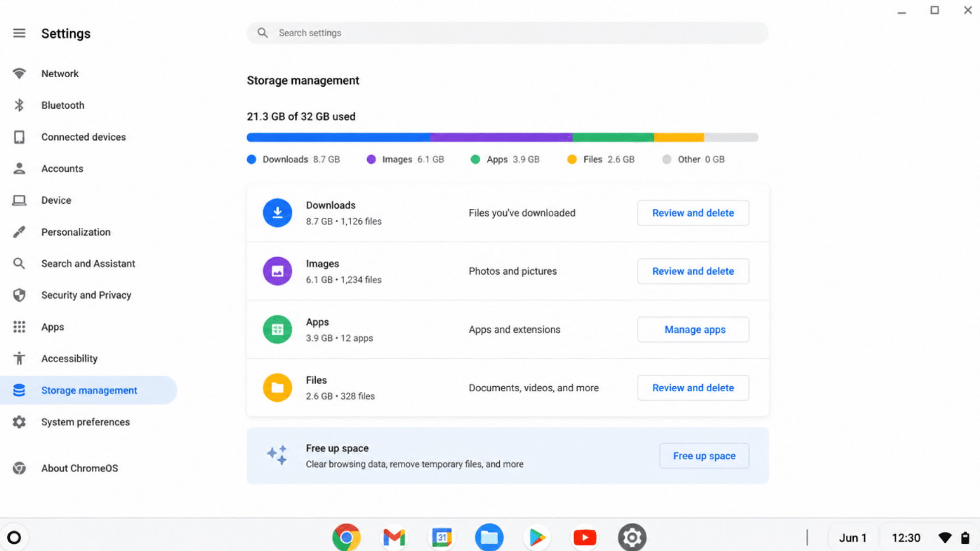This screenshot has width=980, height=551.
Task: Open Connected devices section
Action: point(83,137)
